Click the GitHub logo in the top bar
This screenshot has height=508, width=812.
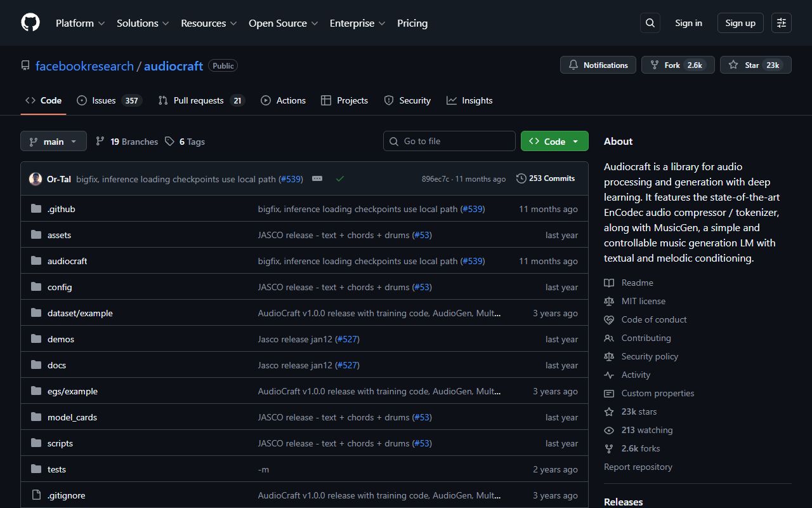30,22
